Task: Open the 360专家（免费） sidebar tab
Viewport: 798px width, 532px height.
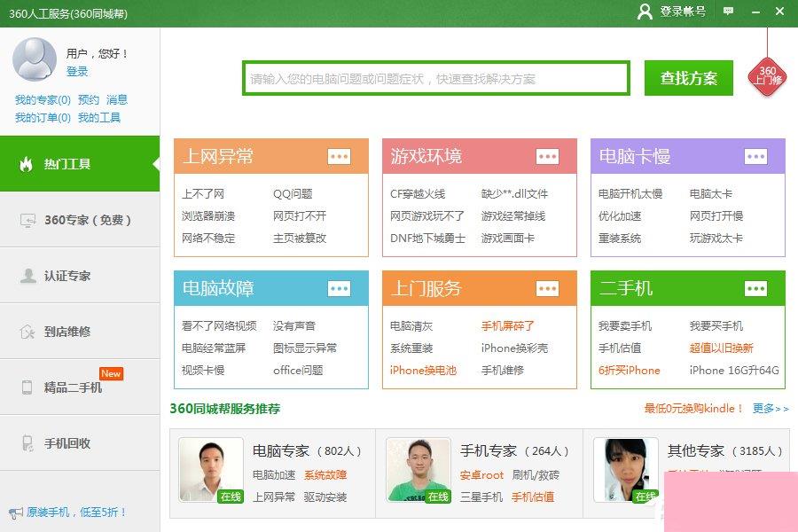Action: coord(80,220)
